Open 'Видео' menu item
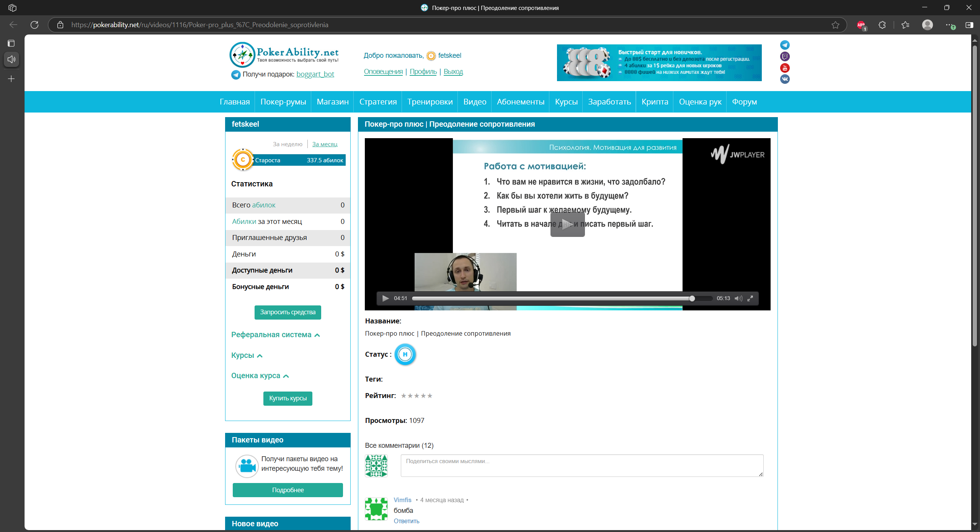This screenshot has height=532, width=980. pyautogui.click(x=475, y=102)
